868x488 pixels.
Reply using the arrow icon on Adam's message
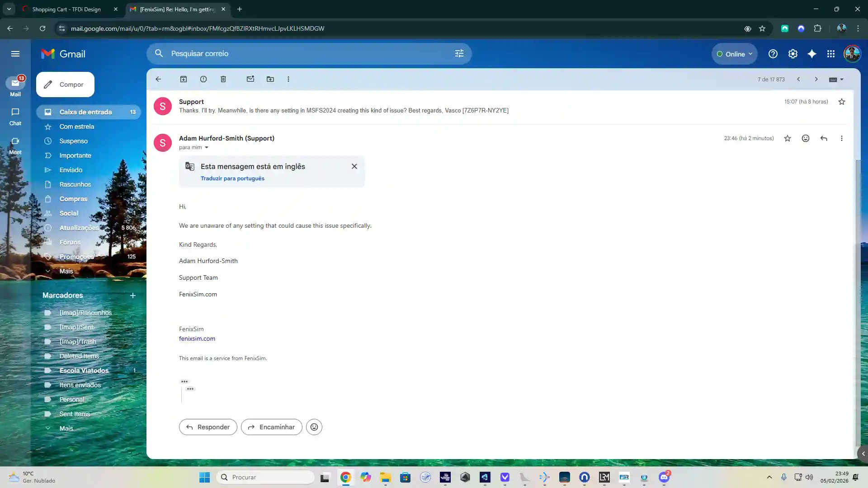pos(824,138)
